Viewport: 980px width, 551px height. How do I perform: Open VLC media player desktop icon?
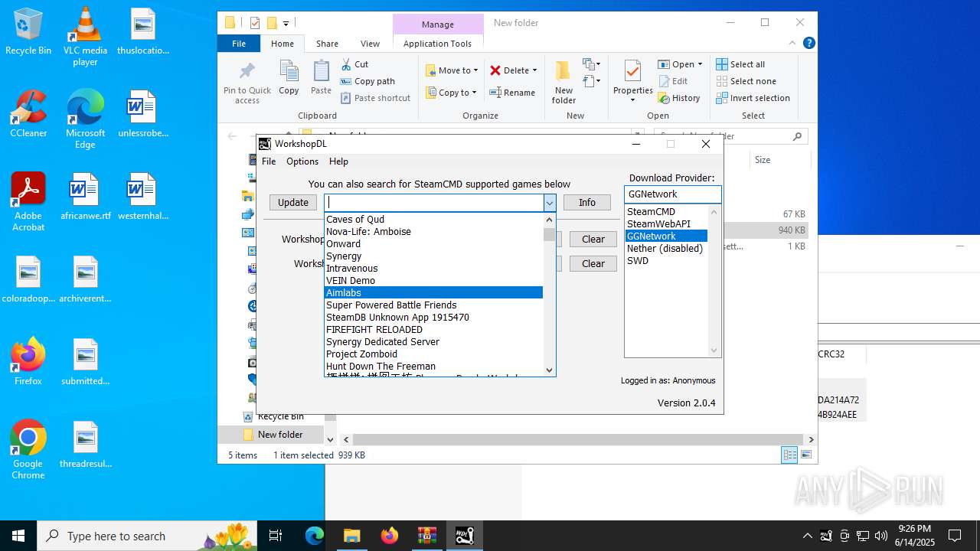pos(85,36)
